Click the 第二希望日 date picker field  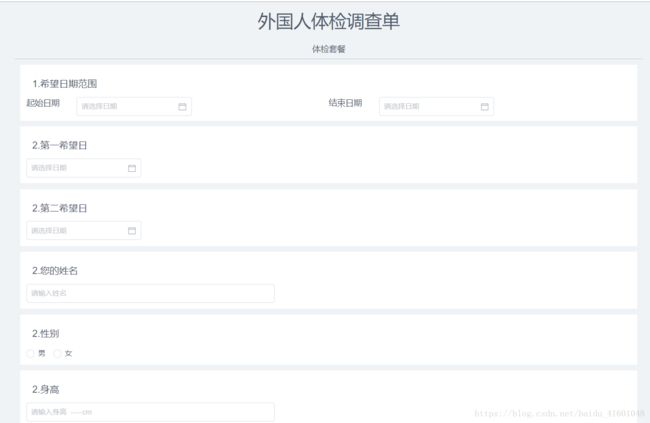84,231
